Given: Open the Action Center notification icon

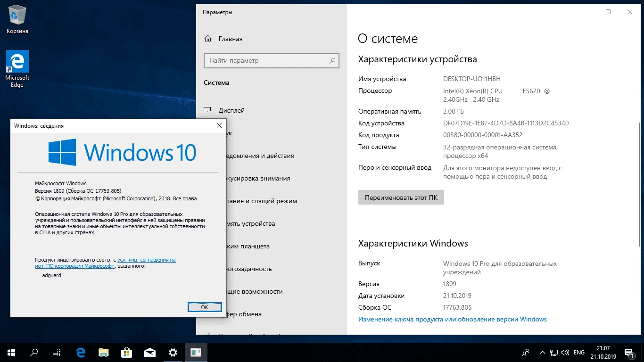Looking at the screenshot, I should 629,352.
